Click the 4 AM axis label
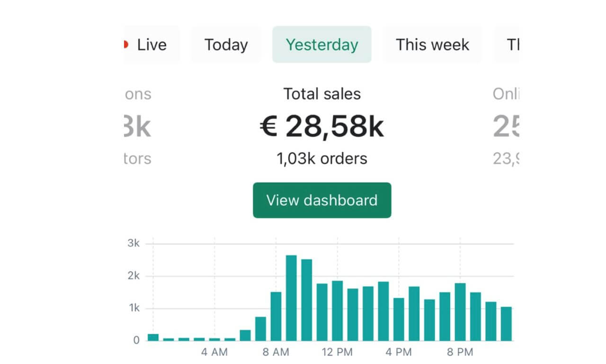This screenshot has width=606, height=364. [x=214, y=352]
